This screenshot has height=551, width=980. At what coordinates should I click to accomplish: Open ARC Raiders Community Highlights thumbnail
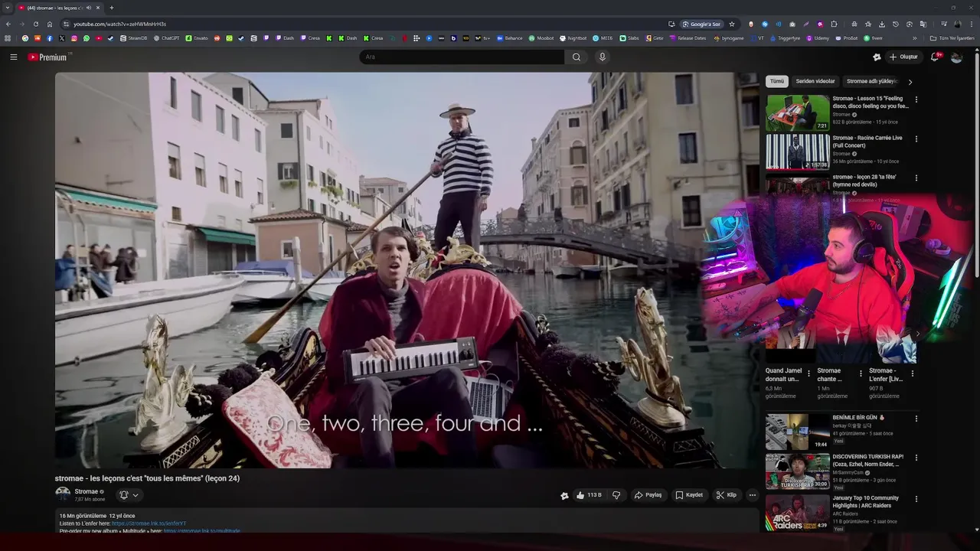[798, 513]
